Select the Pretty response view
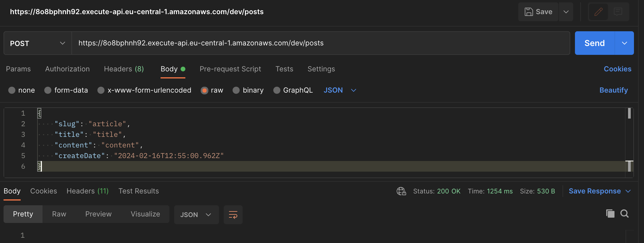 (23, 214)
